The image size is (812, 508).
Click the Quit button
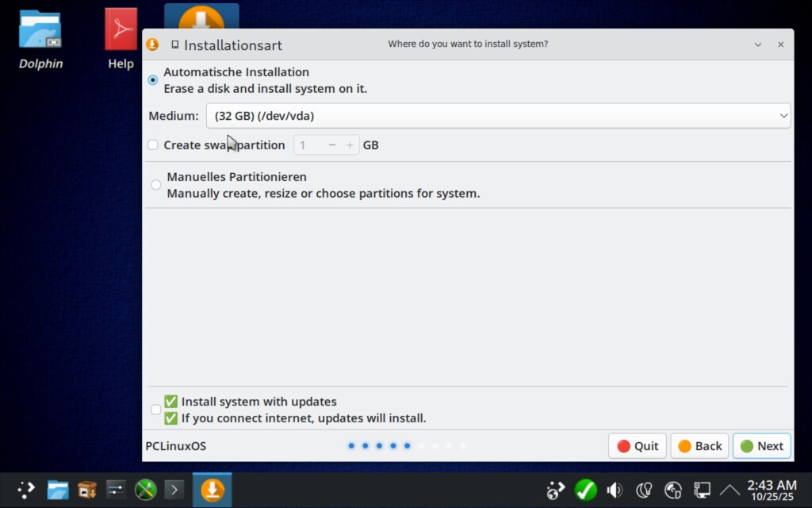click(638, 446)
